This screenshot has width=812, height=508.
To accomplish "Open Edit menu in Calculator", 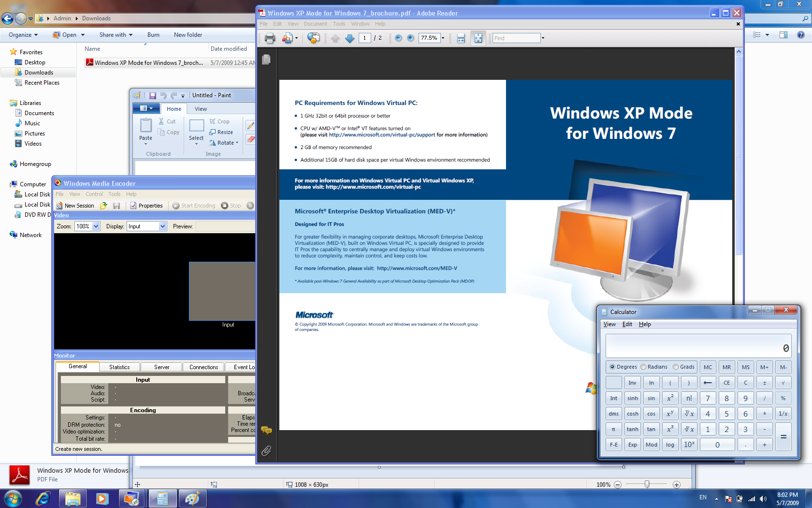I will point(627,324).
